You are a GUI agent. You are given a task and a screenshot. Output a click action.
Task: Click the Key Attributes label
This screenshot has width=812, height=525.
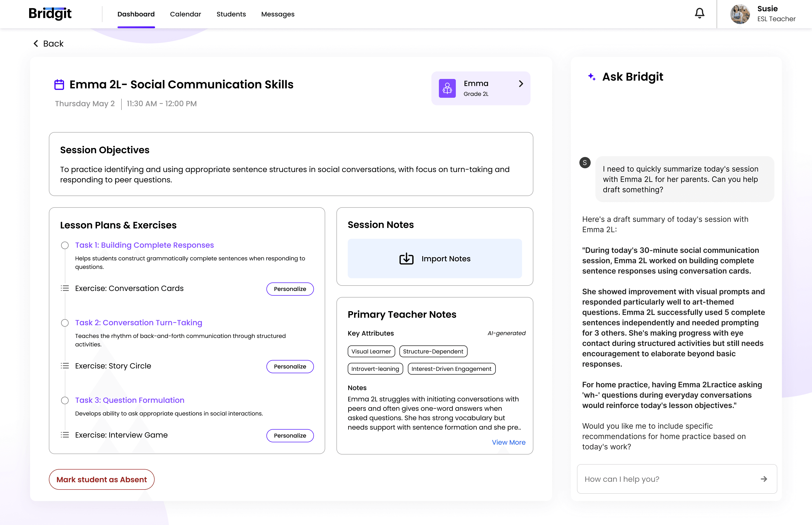[371, 333]
